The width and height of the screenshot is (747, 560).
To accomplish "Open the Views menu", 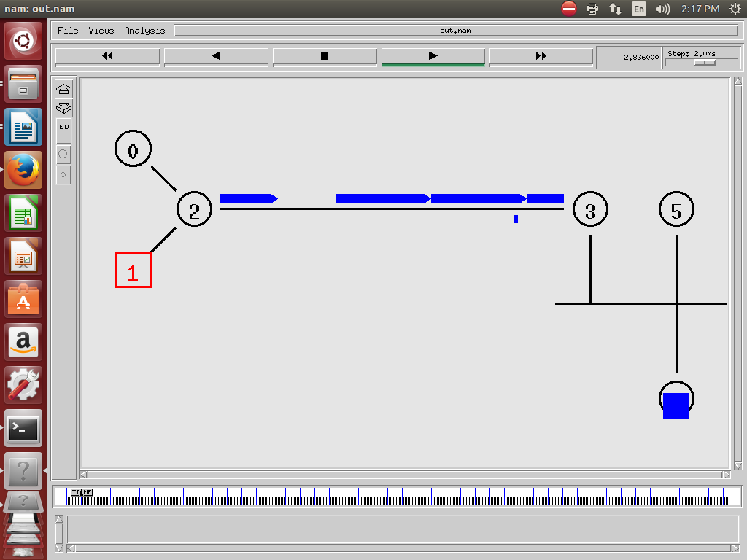I will point(101,31).
